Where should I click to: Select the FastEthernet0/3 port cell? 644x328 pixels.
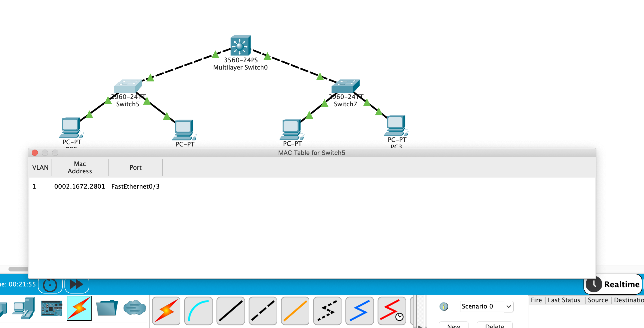(x=135, y=186)
